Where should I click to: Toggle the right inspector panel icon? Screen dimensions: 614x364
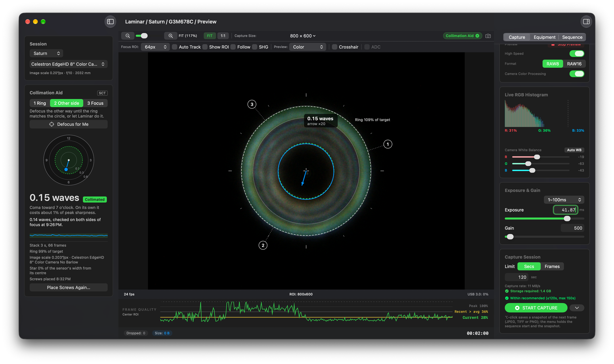(x=586, y=21)
